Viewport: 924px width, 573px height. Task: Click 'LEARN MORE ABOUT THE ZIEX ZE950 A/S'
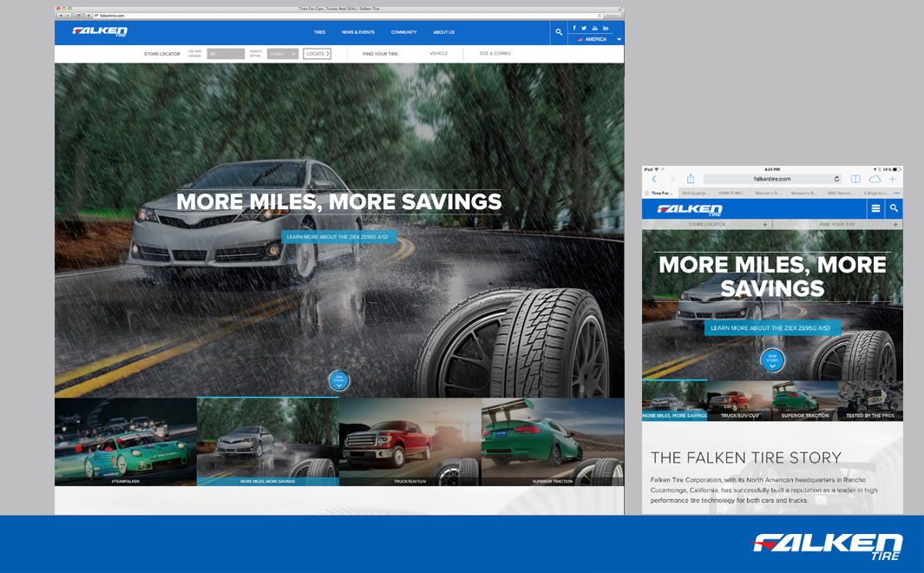pos(338,235)
